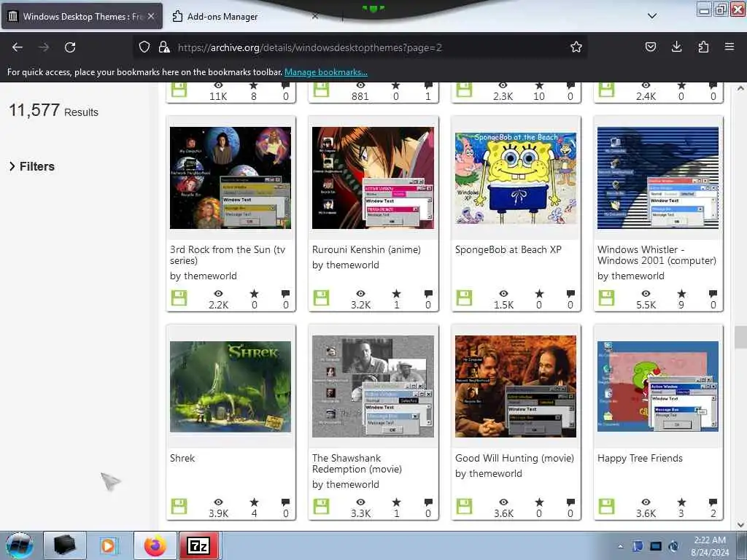747x560 pixels.
Task: Open Firefox from the taskbar
Action: click(x=155, y=545)
